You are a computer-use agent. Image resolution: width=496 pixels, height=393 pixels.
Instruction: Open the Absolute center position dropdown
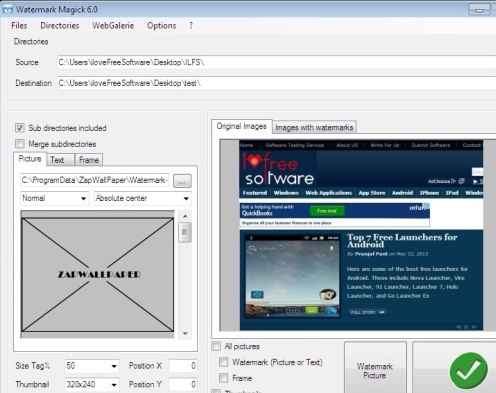pos(143,198)
